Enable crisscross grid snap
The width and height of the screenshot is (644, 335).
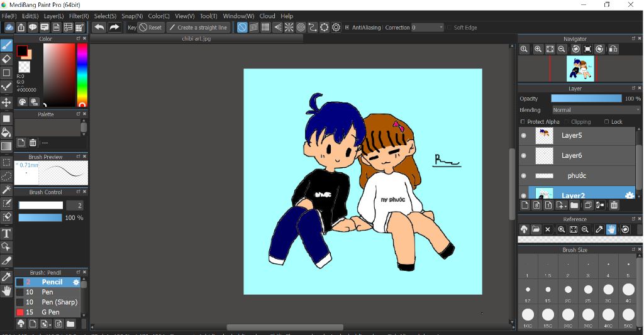266,28
